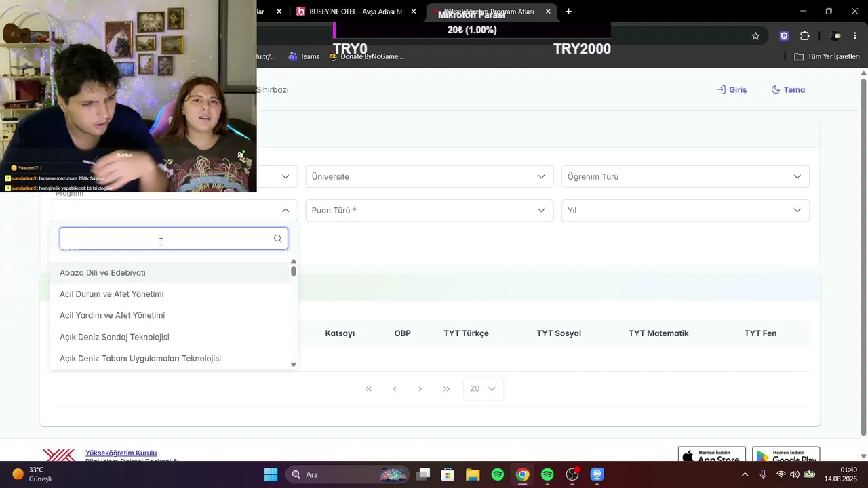Viewport: 868px width, 488px height.
Task: Expand the Üniversite dropdown
Action: point(429,176)
